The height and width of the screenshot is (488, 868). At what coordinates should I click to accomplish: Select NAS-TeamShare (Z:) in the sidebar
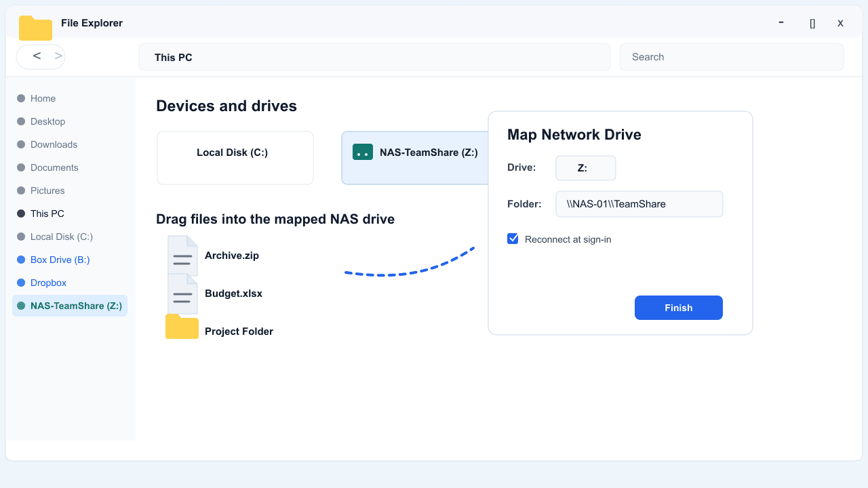tap(70, 306)
